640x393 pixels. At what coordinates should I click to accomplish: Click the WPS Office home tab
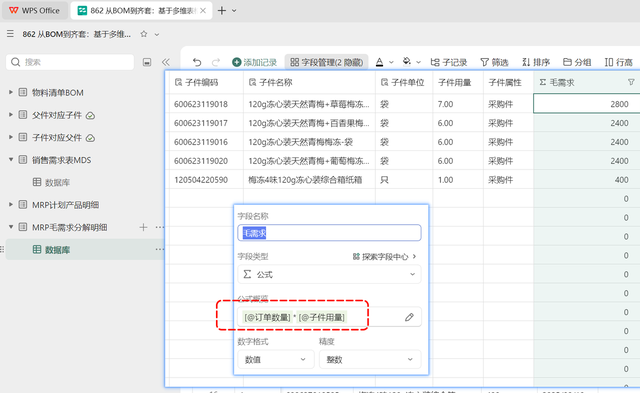pos(35,11)
